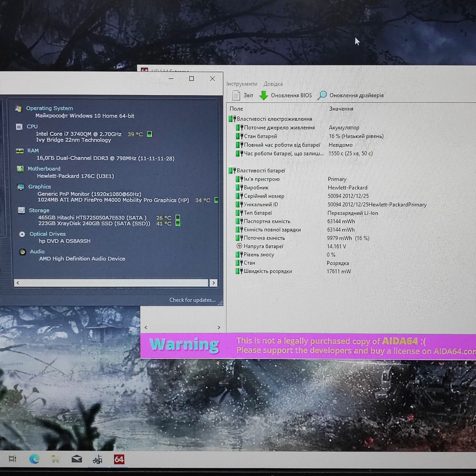The width and height of the screenshot is (476, 476).
Task: Open Оновлення драйверів driver updates
Action: 351,96
